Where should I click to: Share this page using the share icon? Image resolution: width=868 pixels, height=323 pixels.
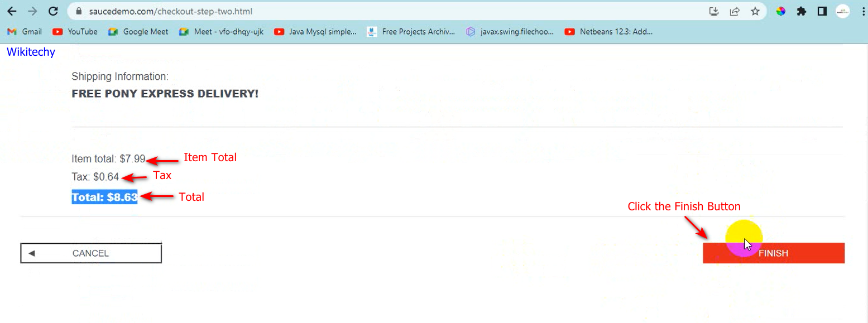click(x=735, y=11)
